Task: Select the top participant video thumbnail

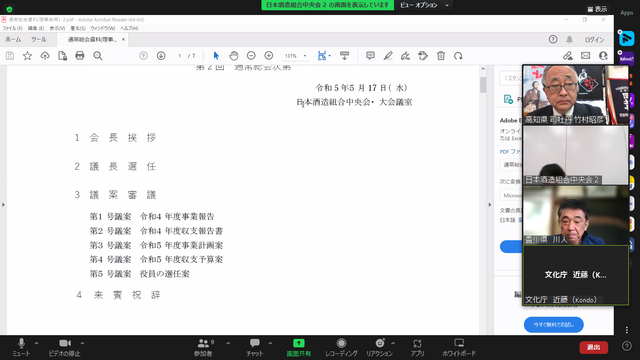Action: pos(576,94)
